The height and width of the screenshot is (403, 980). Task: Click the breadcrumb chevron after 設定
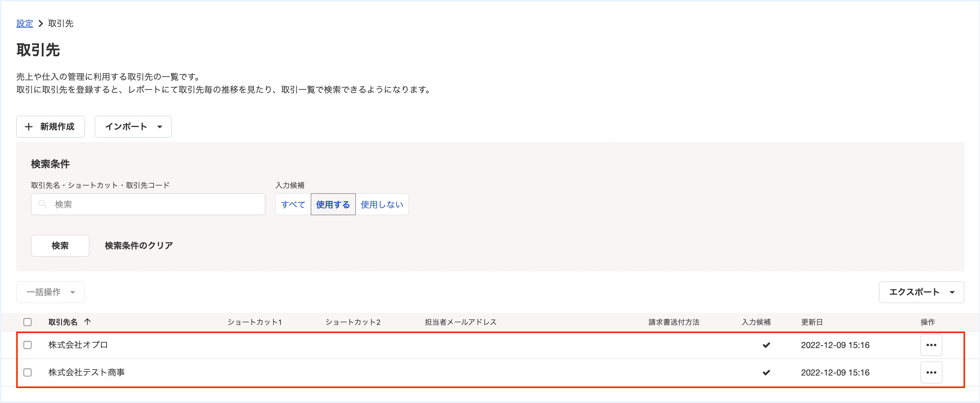coord(41,24)
